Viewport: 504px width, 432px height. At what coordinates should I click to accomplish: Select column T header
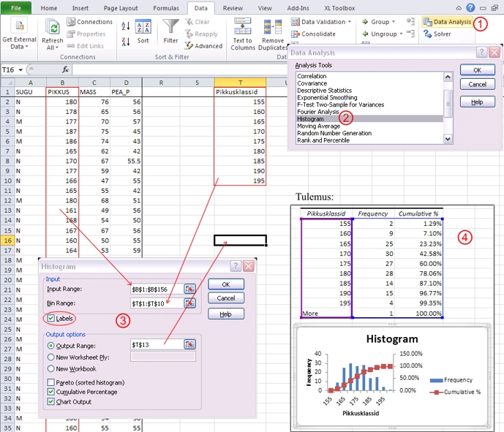(240, 82)
